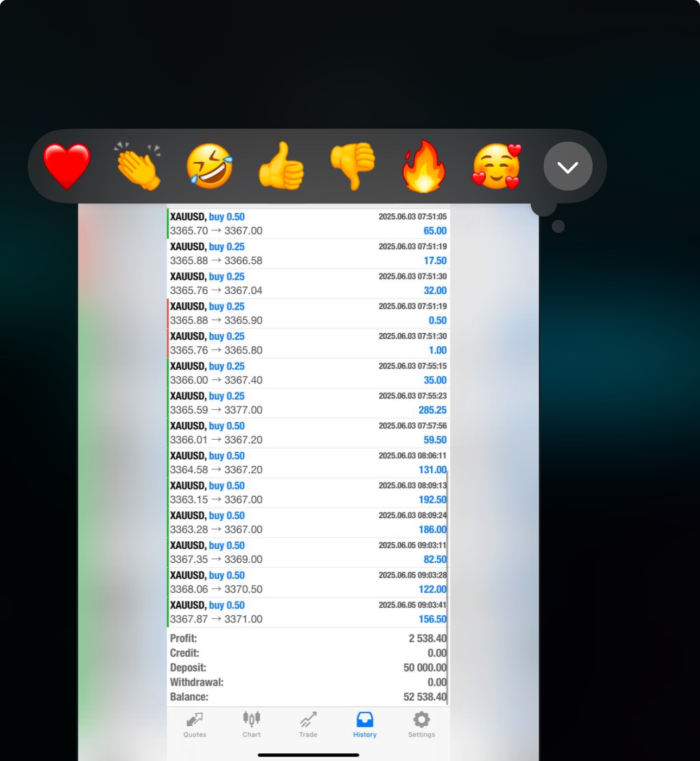Select trade with profit 192.50
700x761 pixels.
point(308,492)
